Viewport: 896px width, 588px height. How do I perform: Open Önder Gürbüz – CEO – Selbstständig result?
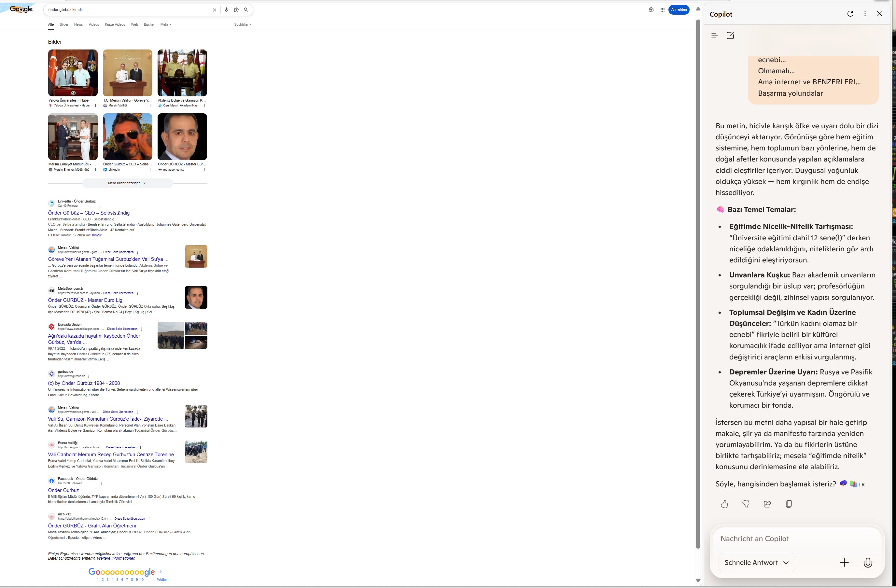tap(89, 213)
